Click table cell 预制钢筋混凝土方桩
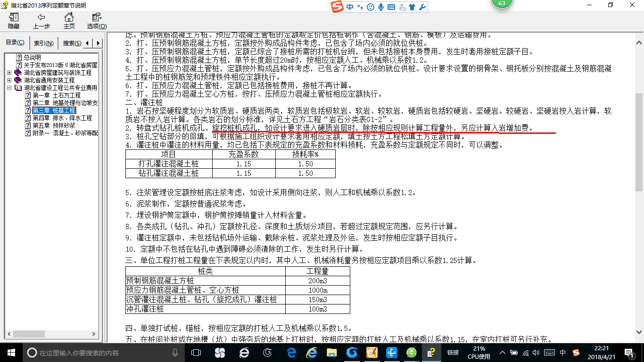The width and height of the screenshot is (644, 362). coord(206,280)
